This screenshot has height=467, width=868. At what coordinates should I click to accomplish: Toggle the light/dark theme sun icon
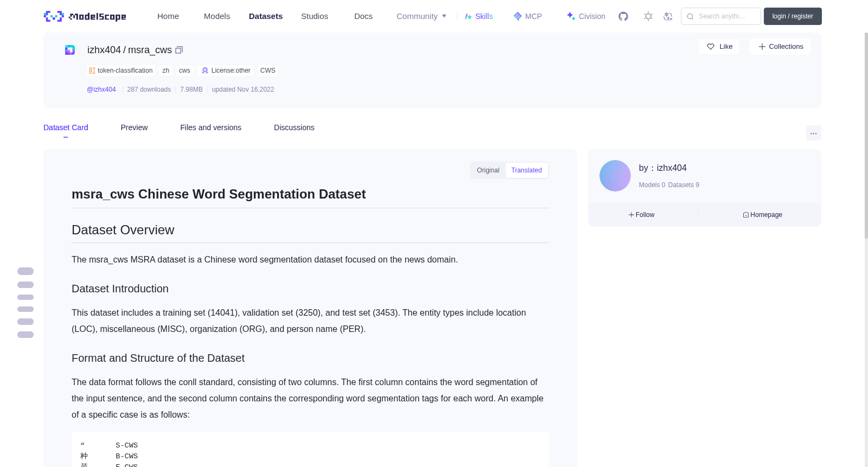648,16
